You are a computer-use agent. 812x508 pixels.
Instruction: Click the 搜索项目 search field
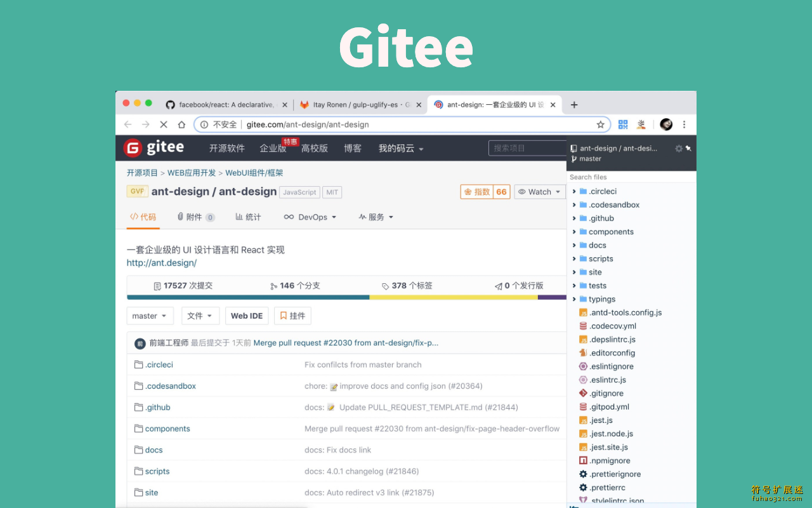coord(527,148)
